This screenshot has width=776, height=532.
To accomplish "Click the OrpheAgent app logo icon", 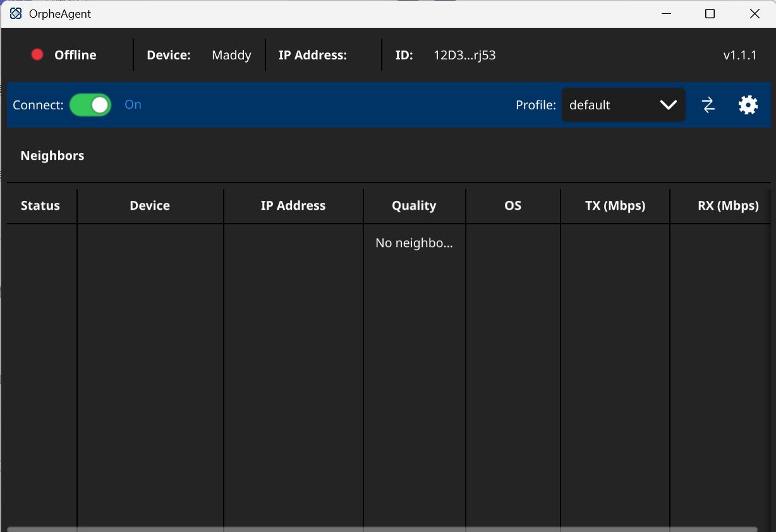I will click(x=16, y=14).
